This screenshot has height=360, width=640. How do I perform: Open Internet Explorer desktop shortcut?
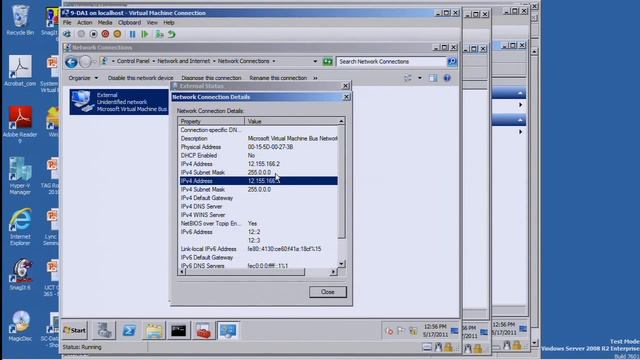20,227
